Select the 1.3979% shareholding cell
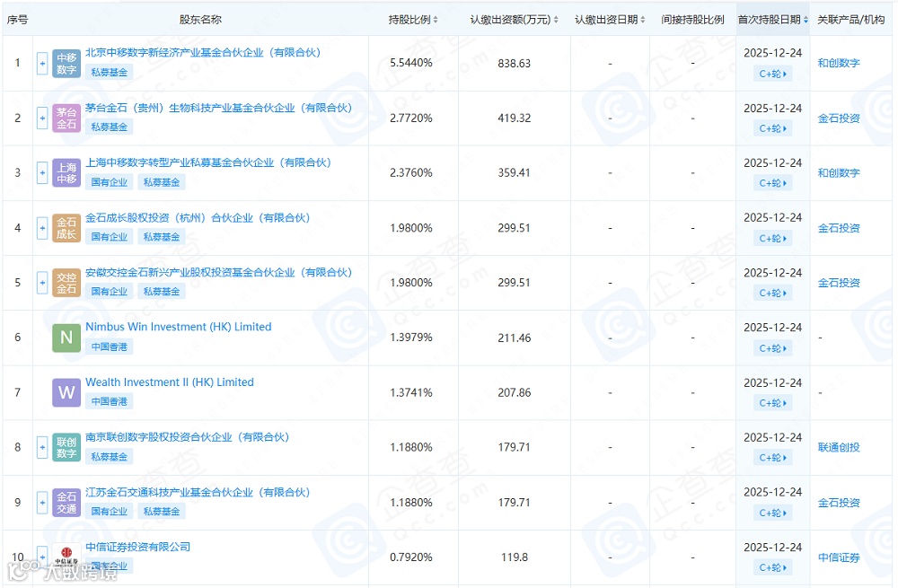Image resolution: width=898 pixels, height=588 pixels. tap(411, 338)
